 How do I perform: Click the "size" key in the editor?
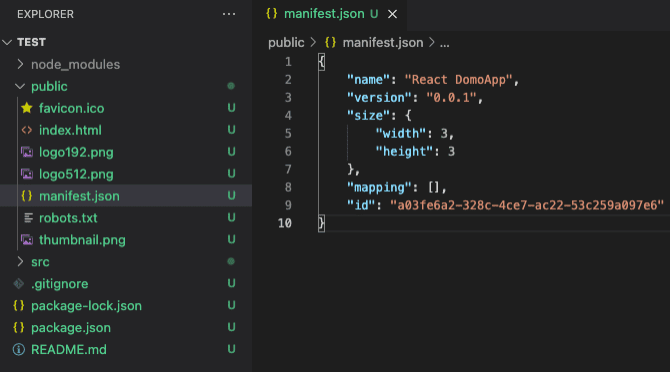(x=368, y=116)
